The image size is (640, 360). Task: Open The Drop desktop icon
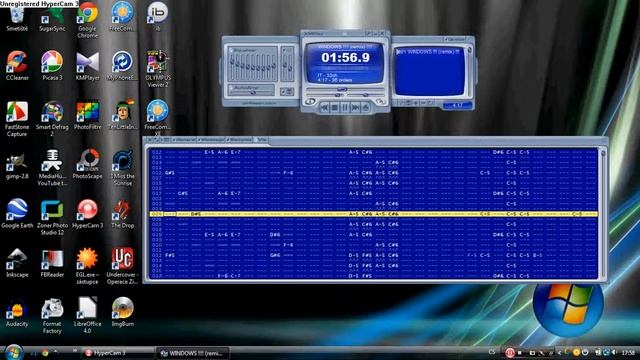tap(122, 214)
